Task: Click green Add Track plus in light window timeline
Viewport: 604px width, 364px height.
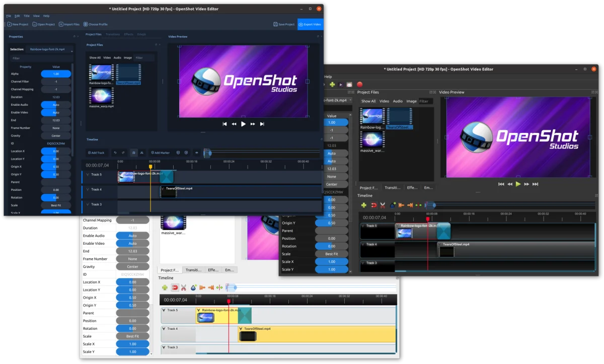Action: [x=165, y=287]
